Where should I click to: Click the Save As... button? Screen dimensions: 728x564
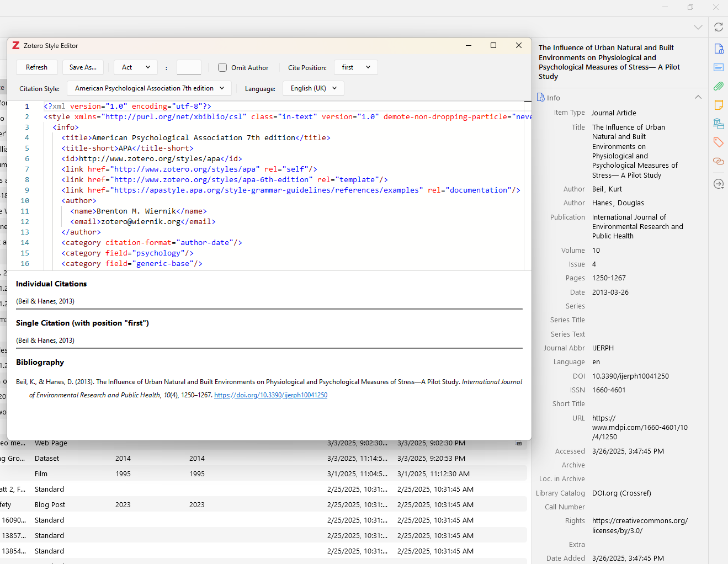pos(83,67)
